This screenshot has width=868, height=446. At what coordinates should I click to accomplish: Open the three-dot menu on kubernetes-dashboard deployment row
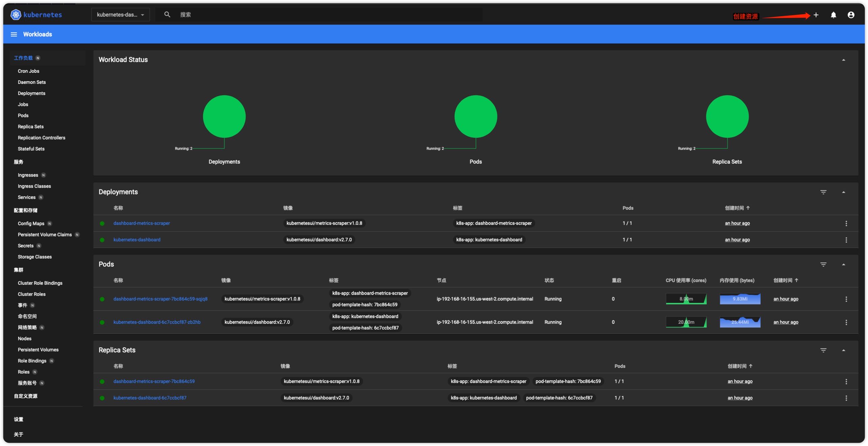(847, 240)
